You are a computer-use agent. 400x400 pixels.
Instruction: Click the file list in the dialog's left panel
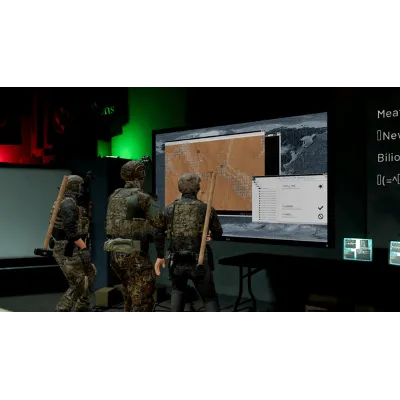tap(267, 203)
